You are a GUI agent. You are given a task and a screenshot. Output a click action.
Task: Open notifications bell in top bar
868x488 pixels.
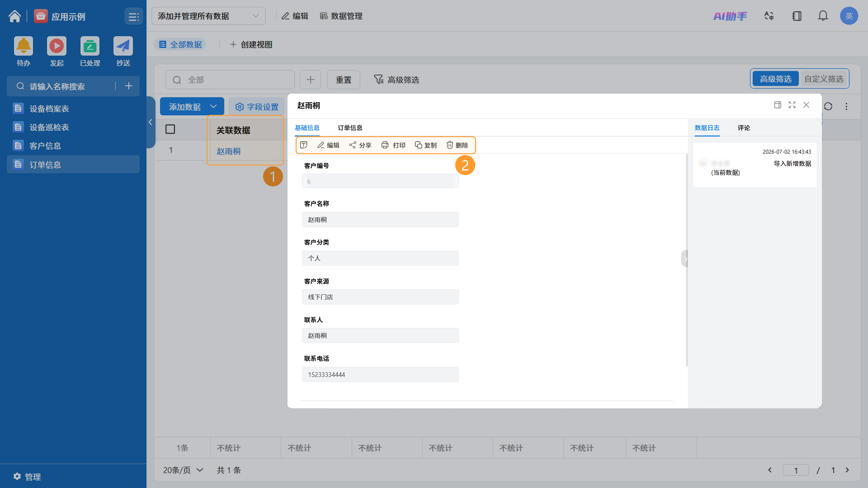pyautogui.click(x=823, y=16)
